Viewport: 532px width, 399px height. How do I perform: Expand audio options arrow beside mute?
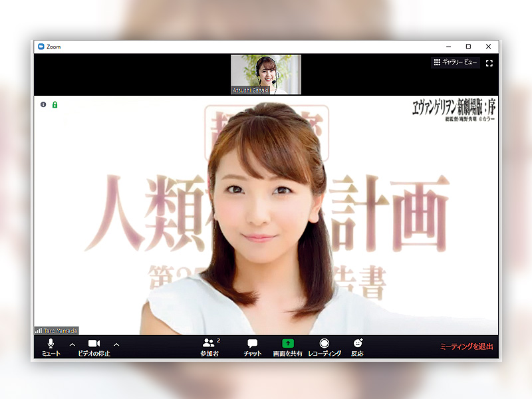[72, 344]
